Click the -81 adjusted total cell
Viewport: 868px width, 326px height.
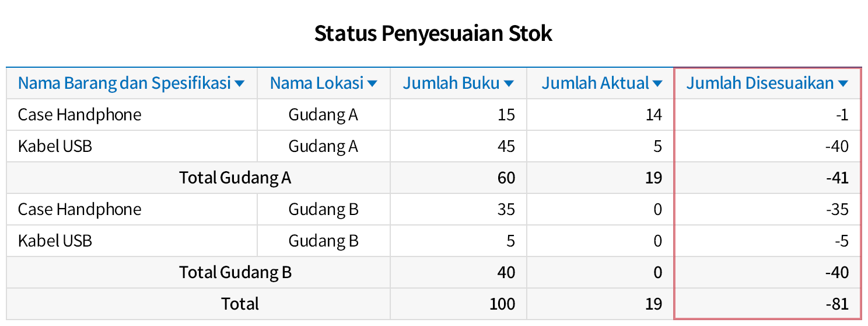(837, 304)
